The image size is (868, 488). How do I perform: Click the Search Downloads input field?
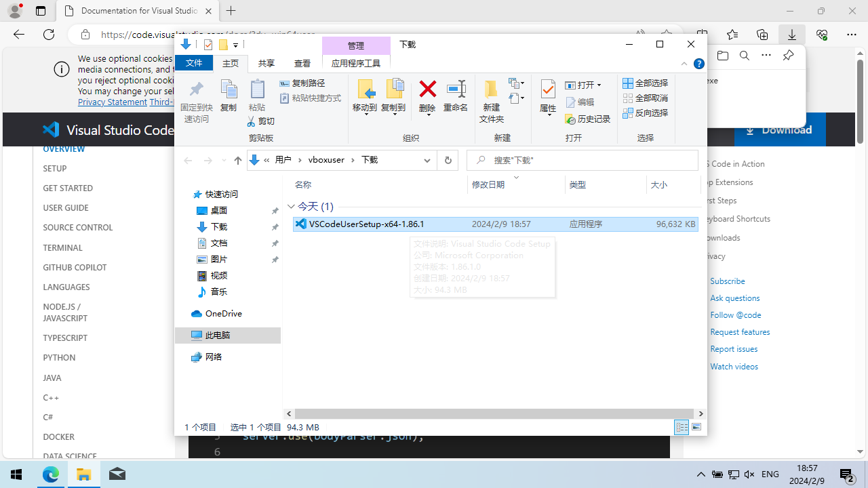click(x=583, y=161)
